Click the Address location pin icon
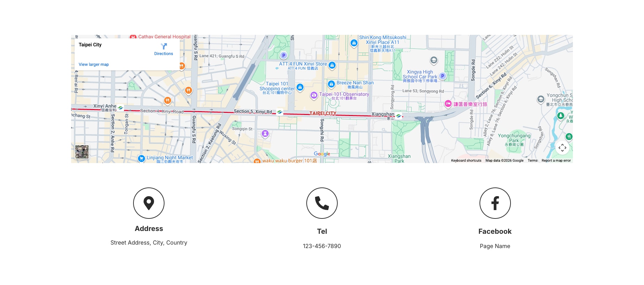This screenshot has height=285, width=644. (149, 203)
